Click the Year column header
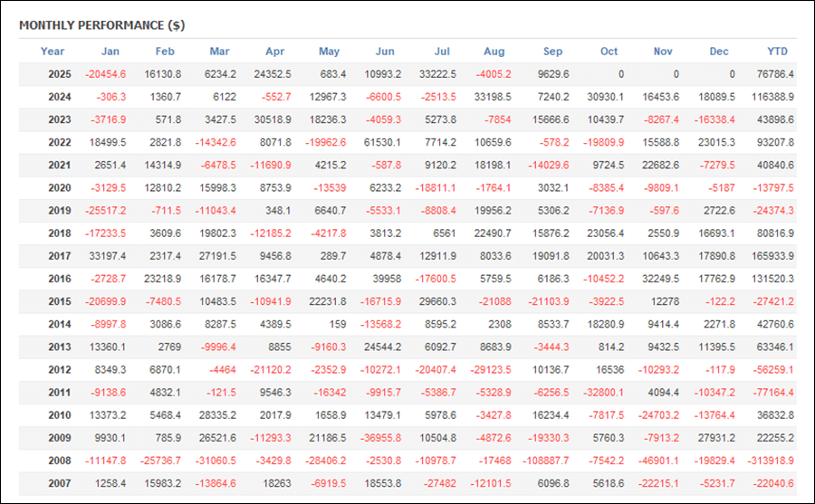The image size is (815, 504). tap(53, 52)
